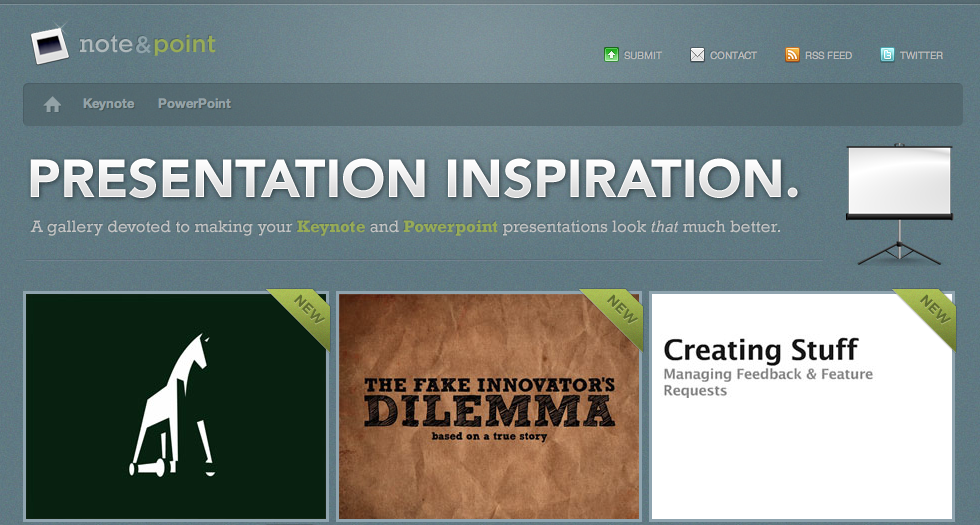Click the note&point slide logo icon
Viewport: 980px width, 525px height.
pos(49,45)
